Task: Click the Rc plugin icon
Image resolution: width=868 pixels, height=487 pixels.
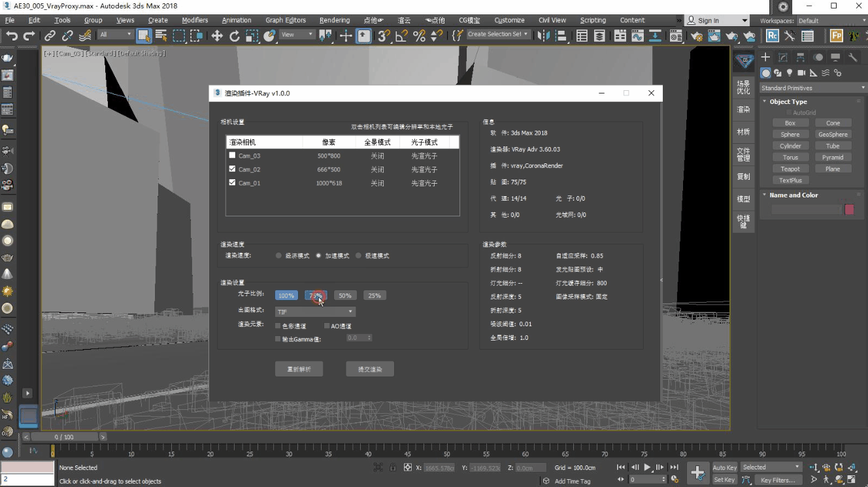Action: [x=773, y=35]
